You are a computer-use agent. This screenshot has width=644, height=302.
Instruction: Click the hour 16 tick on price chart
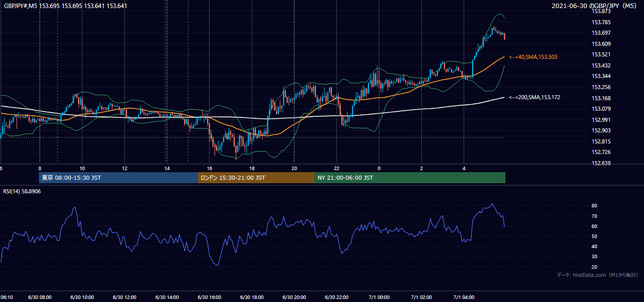point(210,169)
